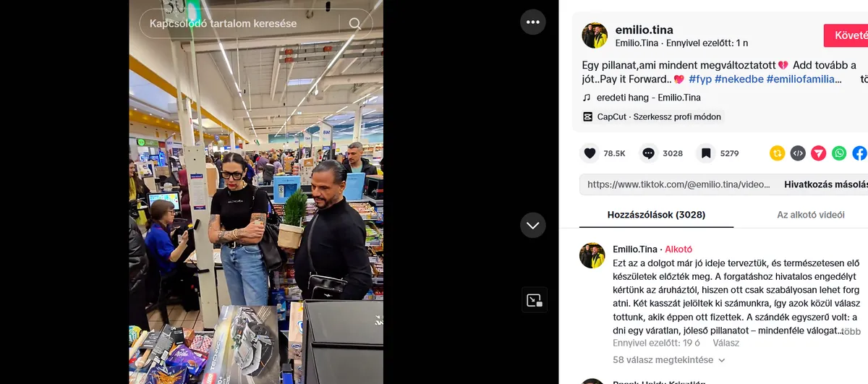Select the Hozzászólások (3028) tab

[656, 215]
